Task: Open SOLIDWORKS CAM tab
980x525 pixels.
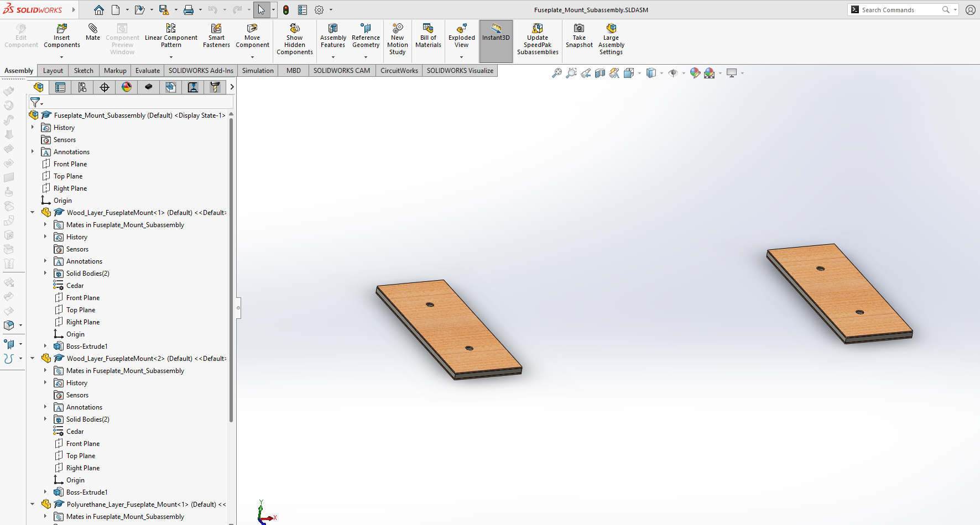Action: [342, 71]
